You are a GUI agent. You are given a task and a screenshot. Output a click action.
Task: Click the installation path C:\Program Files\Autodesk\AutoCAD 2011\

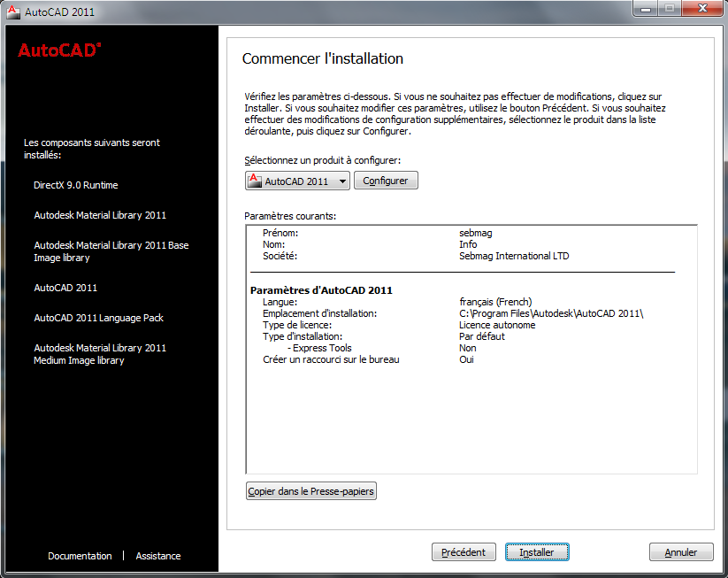tap(551, 313)
